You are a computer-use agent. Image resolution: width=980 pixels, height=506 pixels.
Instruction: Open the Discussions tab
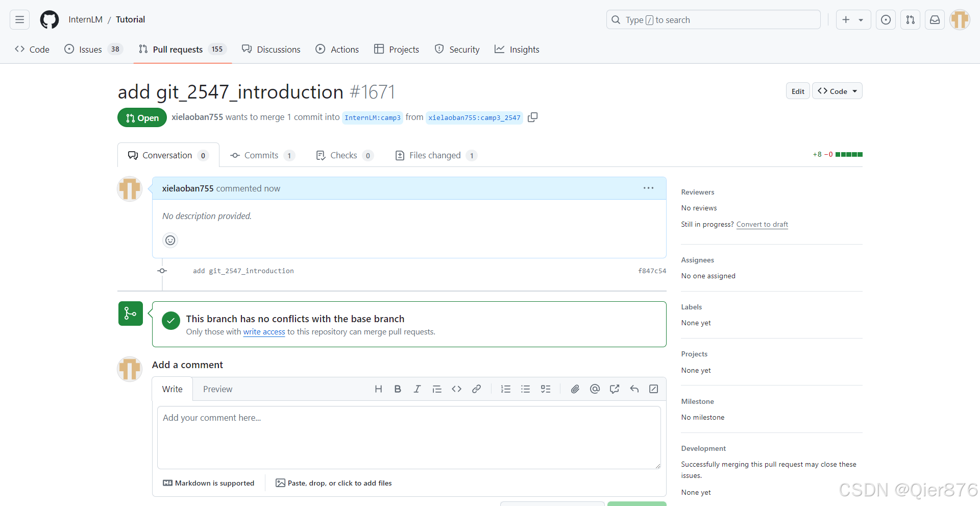pyautogui.click(x=271, y=49)
